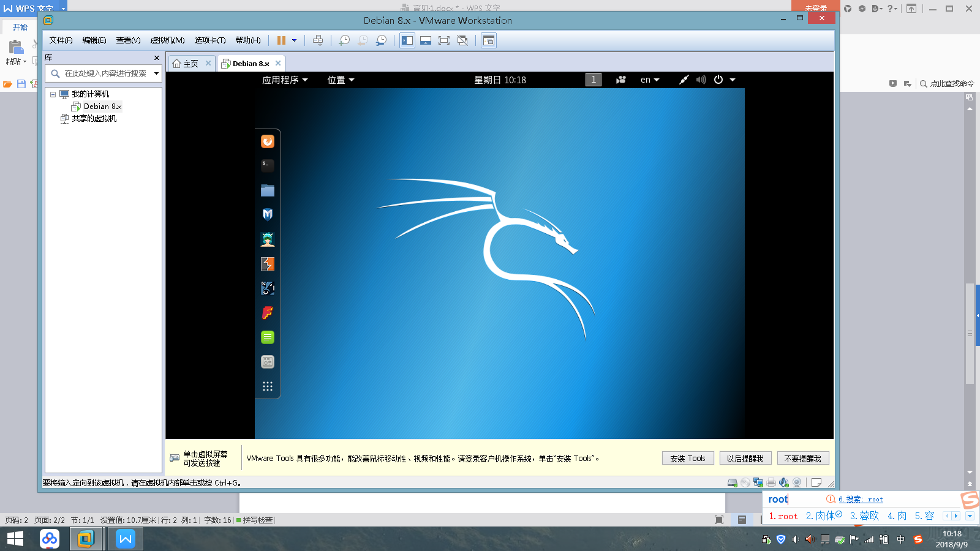Launch Metasploit from the Kali dock

(x=268, y=214)
